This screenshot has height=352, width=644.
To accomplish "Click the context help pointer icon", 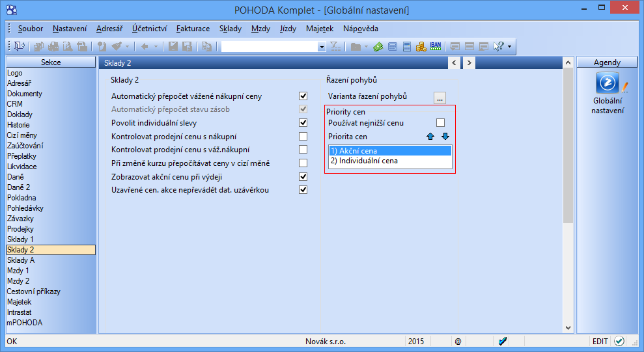I will pos(498,47).
